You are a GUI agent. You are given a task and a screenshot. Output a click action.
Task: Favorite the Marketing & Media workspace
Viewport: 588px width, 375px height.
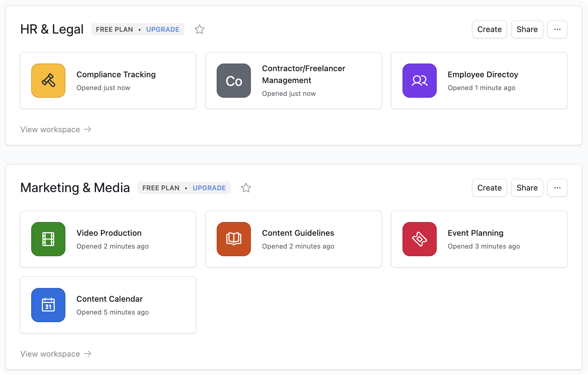point(246,188)
